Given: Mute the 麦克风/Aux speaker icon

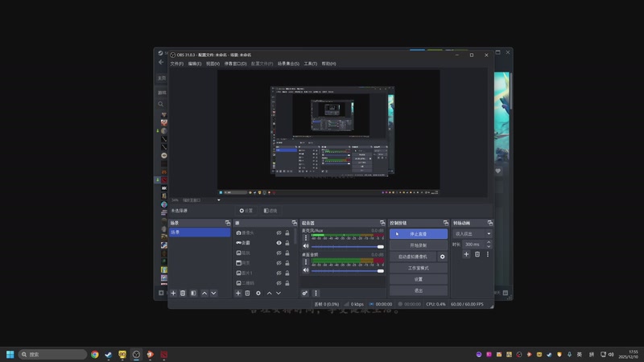Looking at the screenshot, I should click(x=306, y=247).
